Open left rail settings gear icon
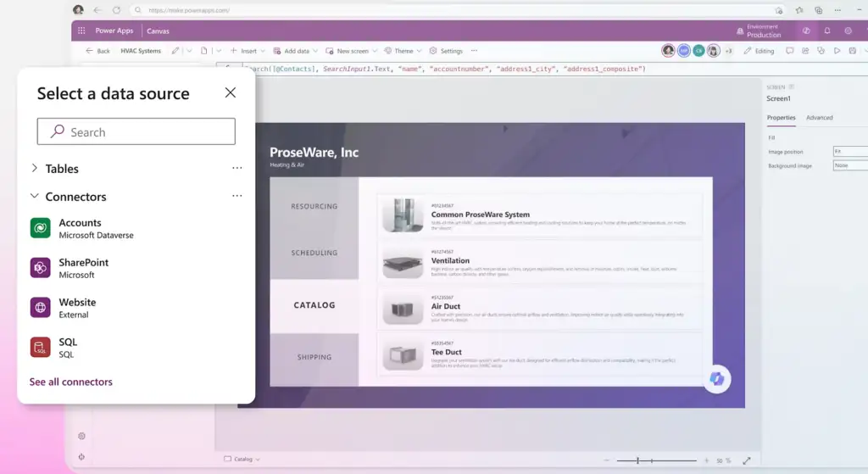The width and height of the screenshot is (868, 474). click(82, 437)
